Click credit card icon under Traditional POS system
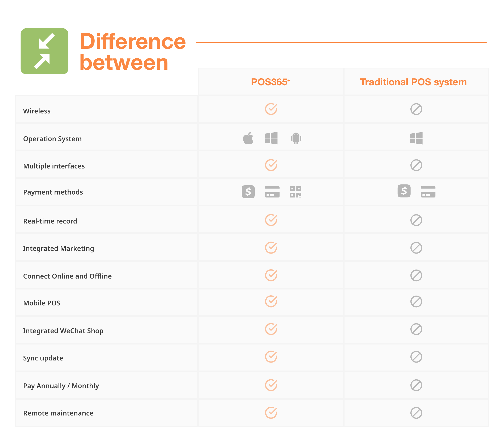This screenshot has width=504, height=447. [x=428, y=192]
